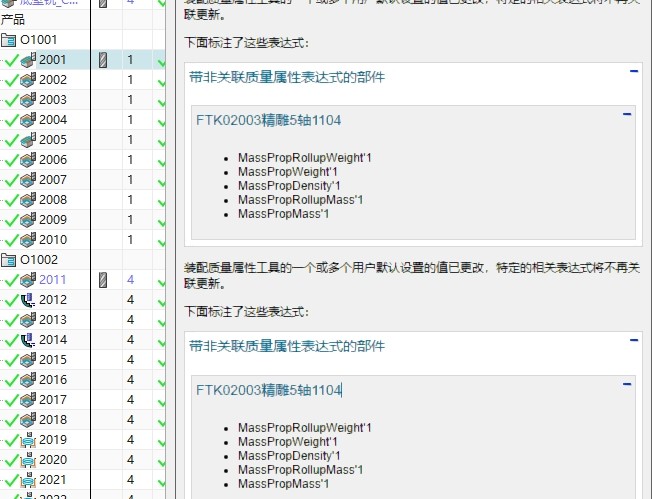Click the operation icon for row 2002

(28, 80)
